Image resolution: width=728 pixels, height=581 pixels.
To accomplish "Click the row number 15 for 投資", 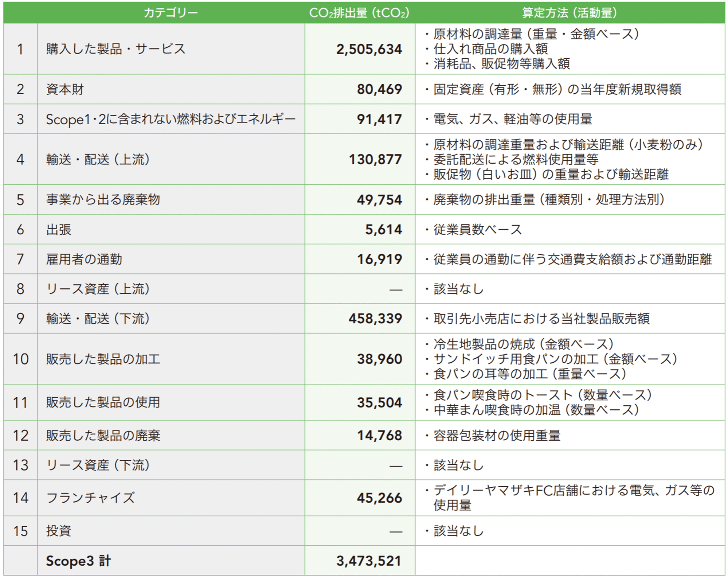I will click(20, 531).
